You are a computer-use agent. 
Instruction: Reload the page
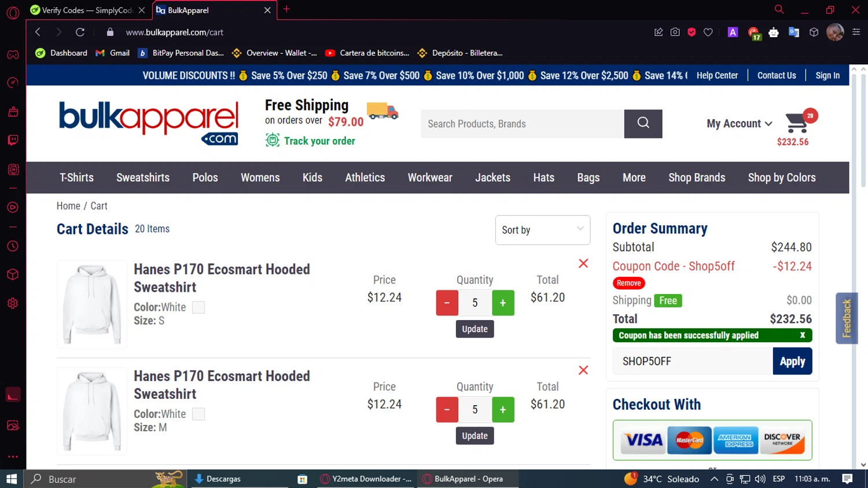[80, 32]
